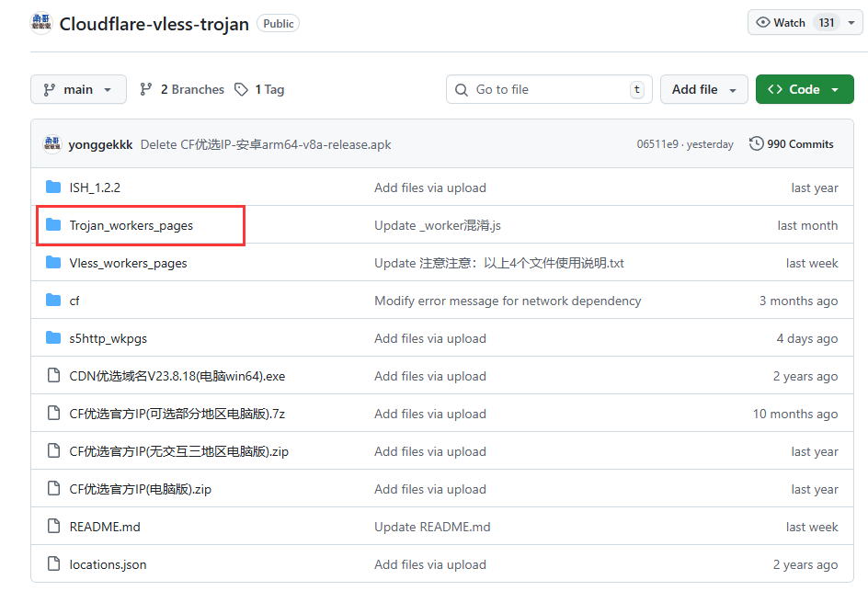The width and height of the screenshot is (868, 591).
Task: Expand the Watch count split arrow
Action: point(851,21)
